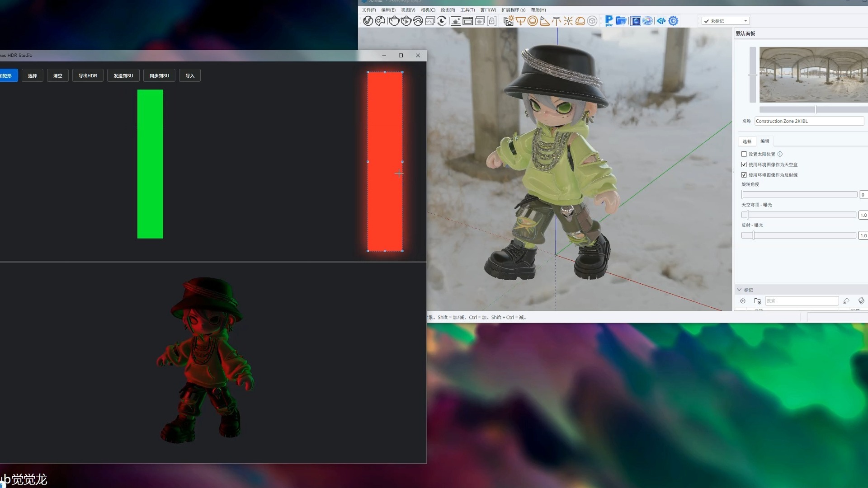Switch to the 编辑 tab
868x488 pixels.
tap(765, 141)
